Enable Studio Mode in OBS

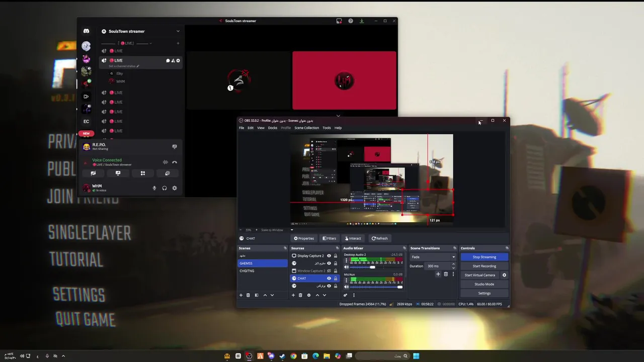484,284
